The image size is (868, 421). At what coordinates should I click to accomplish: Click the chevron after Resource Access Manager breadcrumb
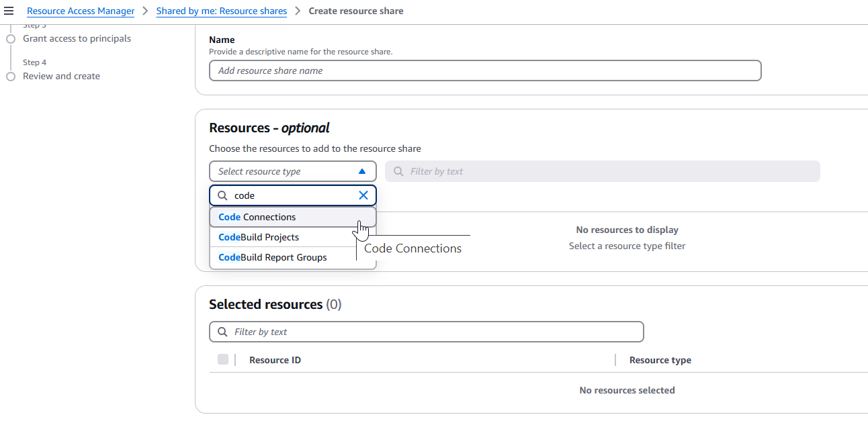coord(145,11)
